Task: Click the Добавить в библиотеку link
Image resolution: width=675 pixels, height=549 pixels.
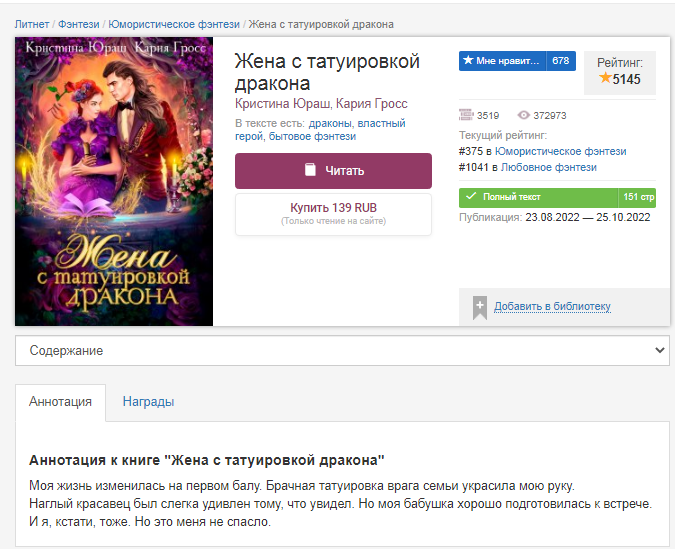Action: [x=552, y=306]
